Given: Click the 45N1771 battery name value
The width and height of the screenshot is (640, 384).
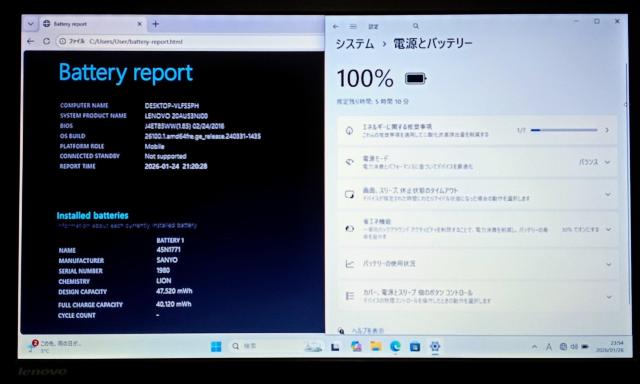Looking at the screenshot, I should [x=168, y=250].
